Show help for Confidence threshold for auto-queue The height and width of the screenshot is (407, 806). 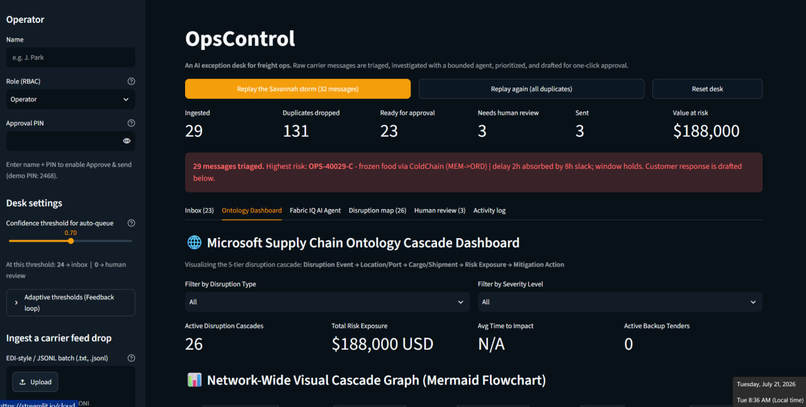pyautogui.click(x=131, y=223)
